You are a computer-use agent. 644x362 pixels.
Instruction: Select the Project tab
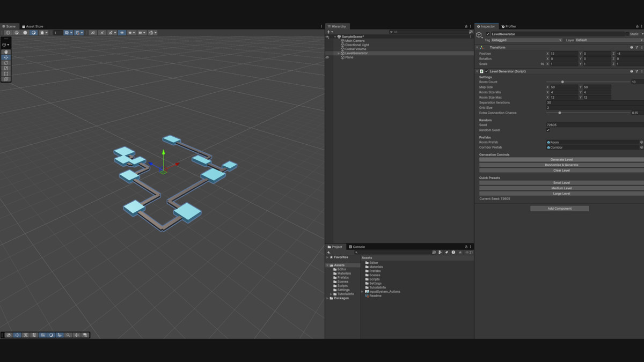335,247
